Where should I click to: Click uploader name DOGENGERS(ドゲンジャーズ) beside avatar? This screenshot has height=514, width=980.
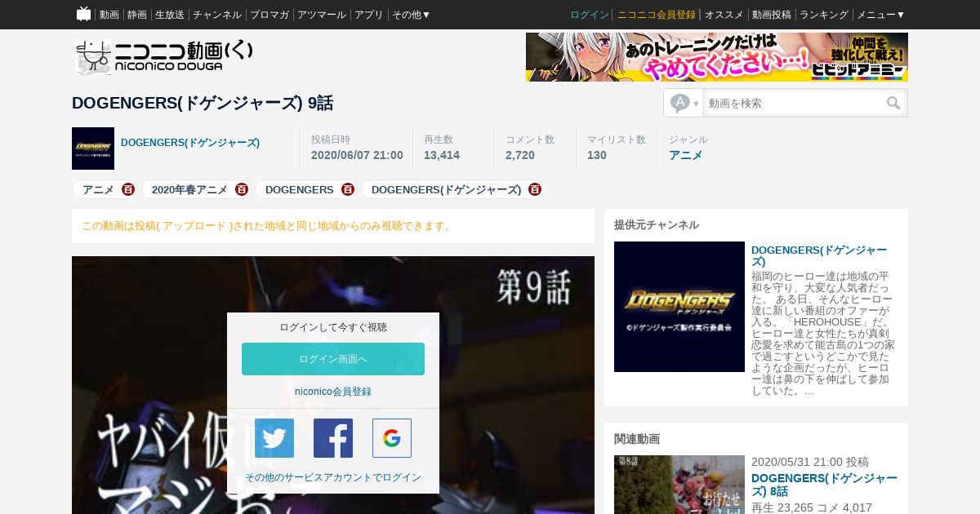click(190, 143)
